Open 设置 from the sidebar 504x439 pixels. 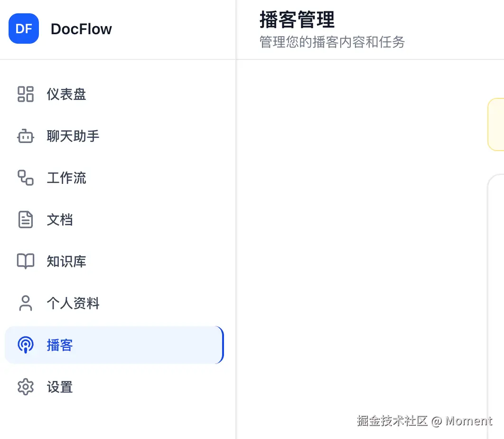coord(60,387)
